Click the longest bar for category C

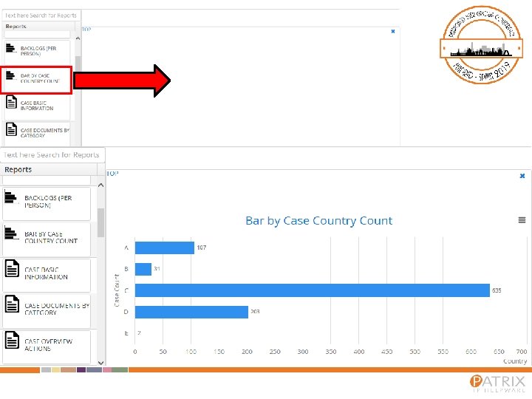click(x=312, y=290)
